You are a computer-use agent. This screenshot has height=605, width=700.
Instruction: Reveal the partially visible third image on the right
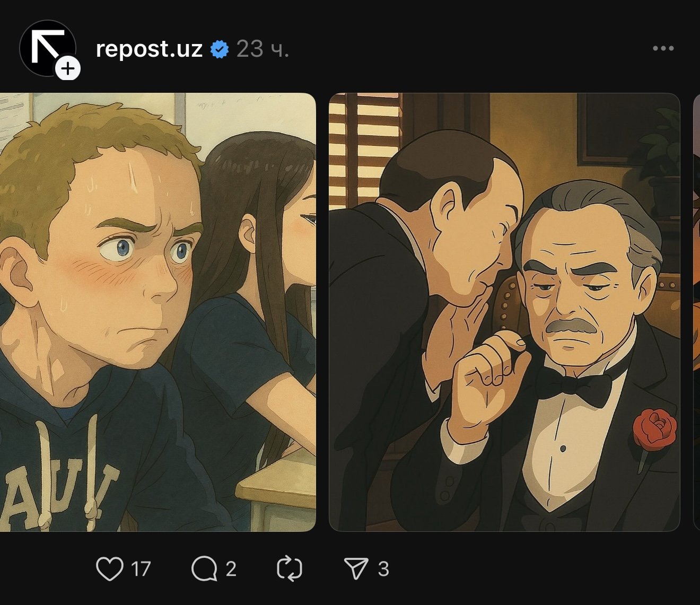[697, 312]
